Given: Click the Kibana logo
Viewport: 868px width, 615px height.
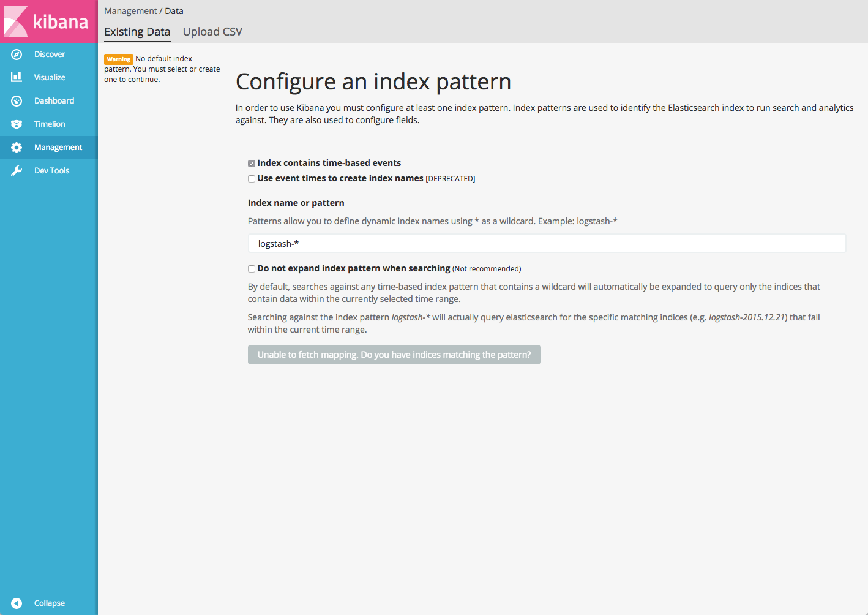Looking at the screenshot, I should 48,21.
